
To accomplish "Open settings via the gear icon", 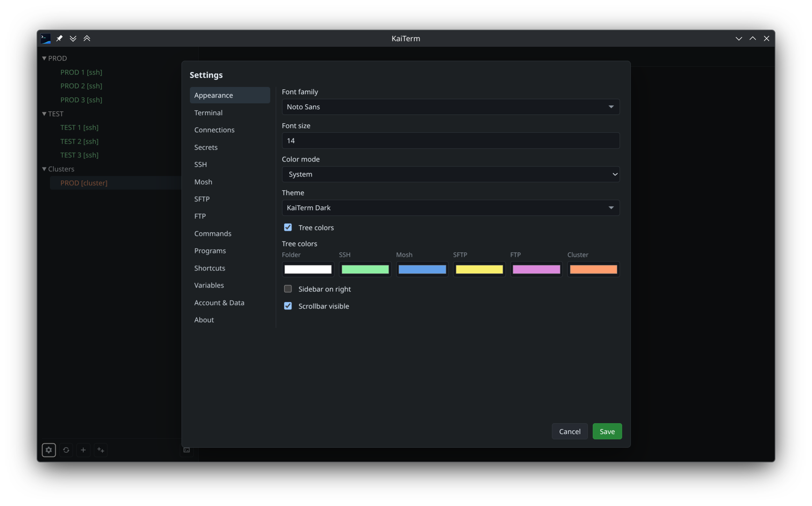I will tap(49, 450).
